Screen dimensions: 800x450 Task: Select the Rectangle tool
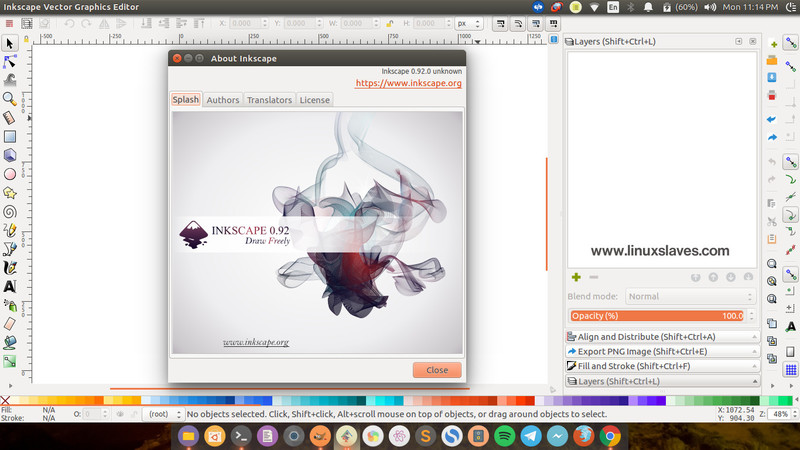click(10, 137)
